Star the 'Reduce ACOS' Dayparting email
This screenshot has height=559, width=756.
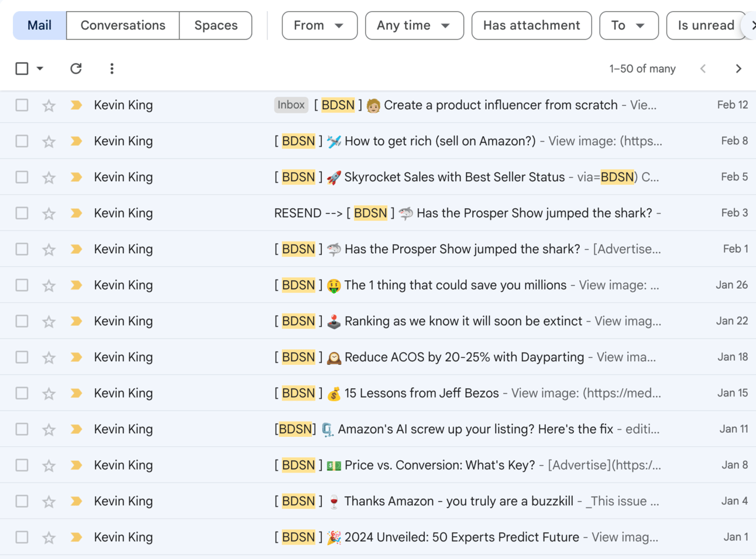pos(49,357)
